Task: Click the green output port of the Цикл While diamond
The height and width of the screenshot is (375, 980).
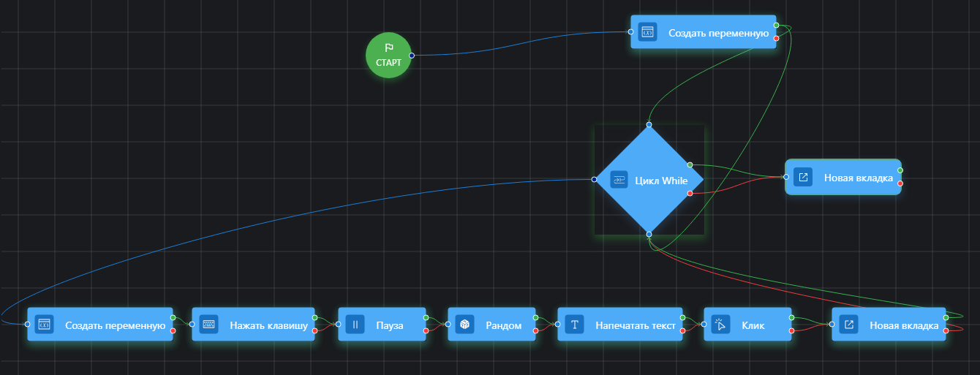Action: pyautogui.click(x=690, y=164)
